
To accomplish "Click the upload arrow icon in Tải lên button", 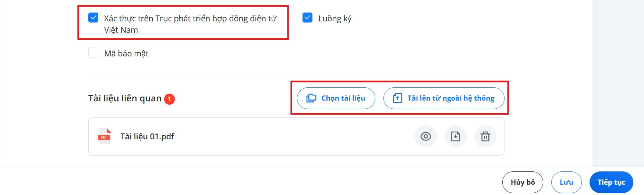I will tap(397, 98).
